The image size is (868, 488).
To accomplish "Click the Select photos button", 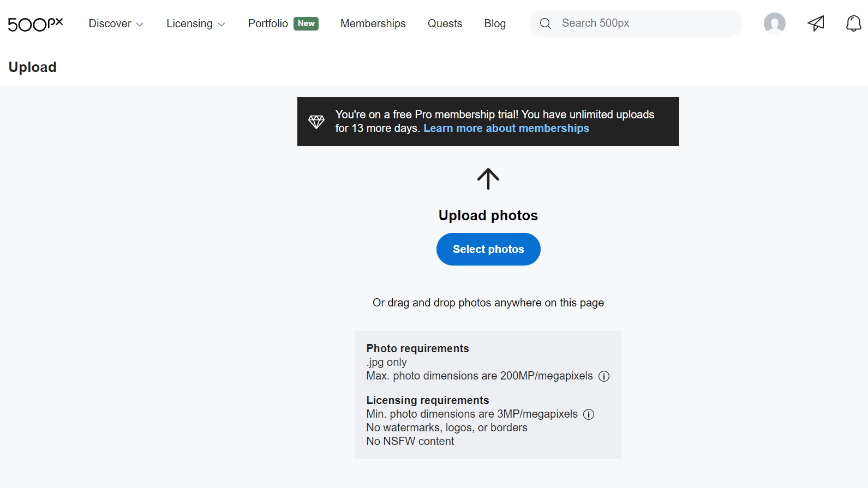I will click(488, 249).
